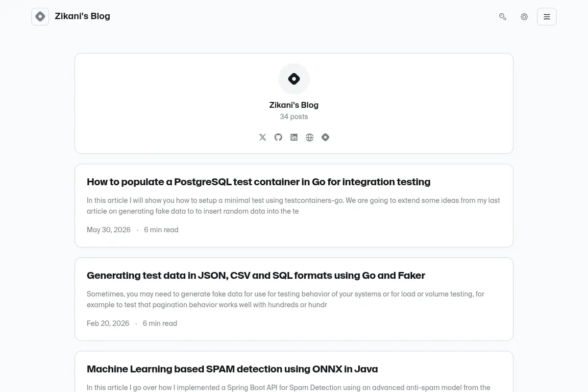Open the PostgreSQL test container article
Screen dimensions: 588x392
[x=258, y=182]
